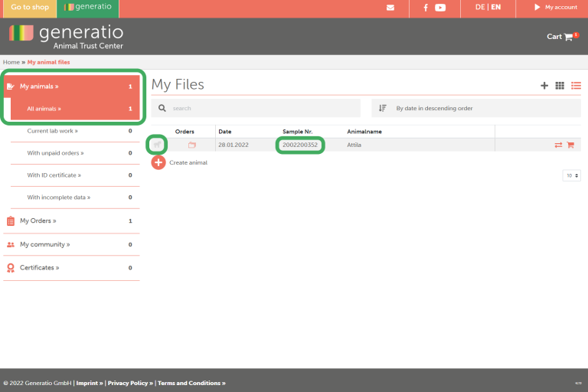Click the My animals edit icon
This screenshot has height=392, width=588.
coord(11,87)
